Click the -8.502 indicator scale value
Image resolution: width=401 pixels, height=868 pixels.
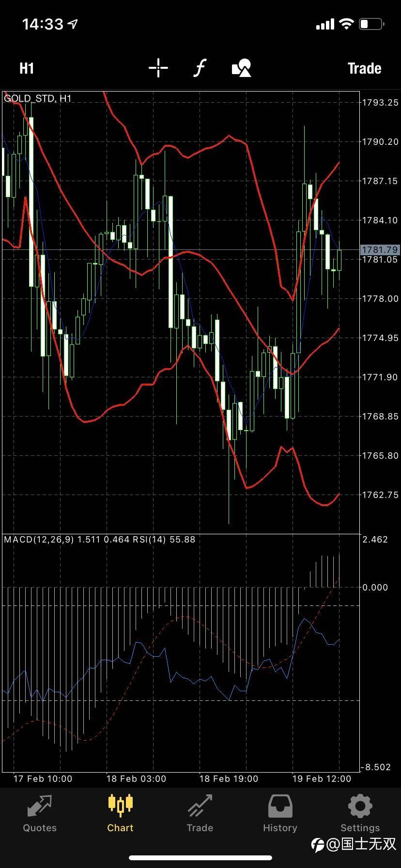click(376, 767)
